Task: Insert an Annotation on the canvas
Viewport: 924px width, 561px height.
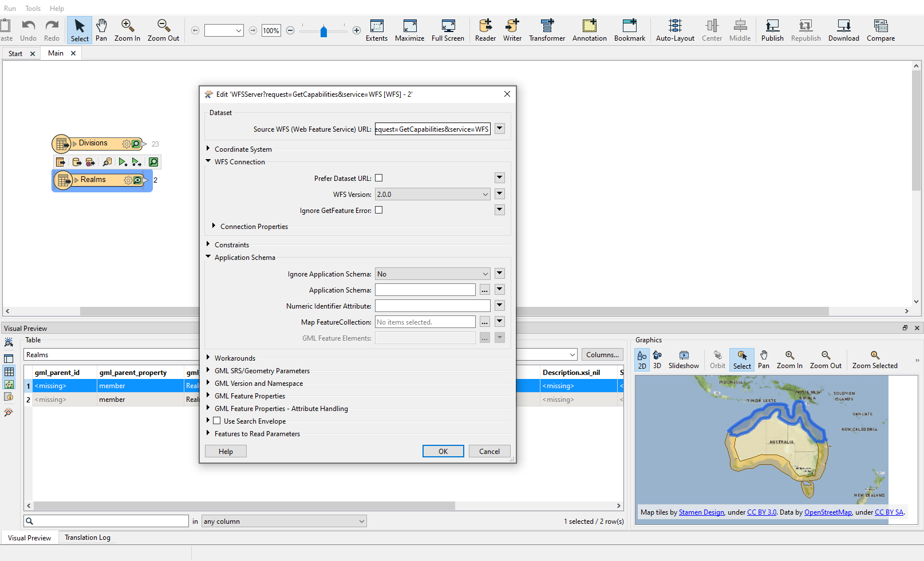Action: coord(590,30)
